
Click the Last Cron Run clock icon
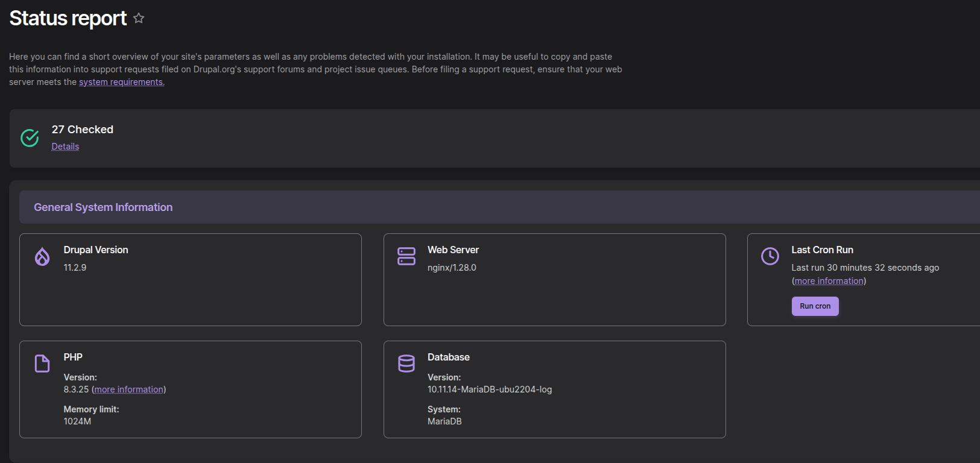[x=770, y=256]
